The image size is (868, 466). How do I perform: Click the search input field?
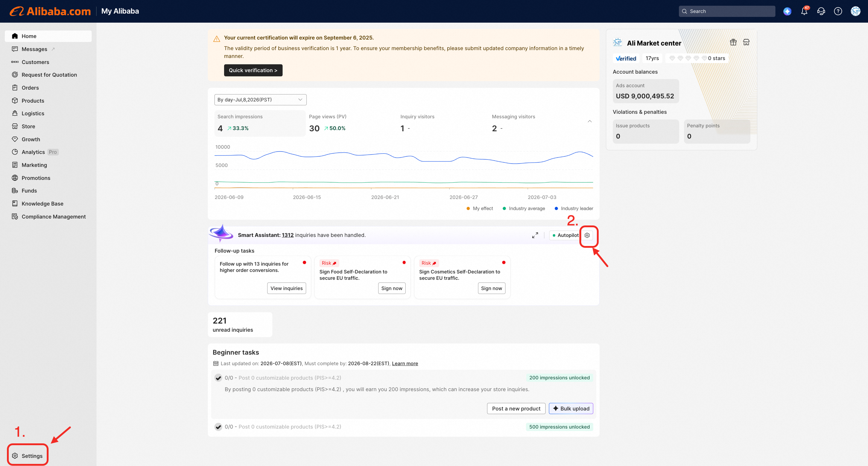(727, 11)
